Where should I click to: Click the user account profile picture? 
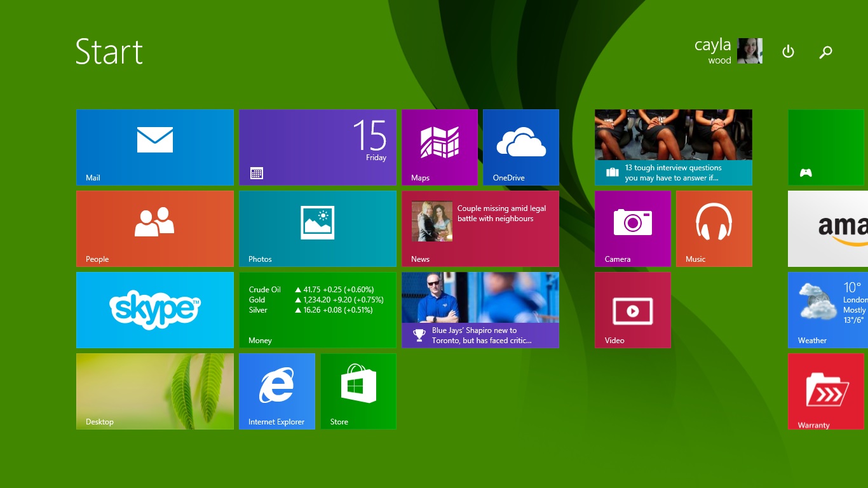click(750, 51)
